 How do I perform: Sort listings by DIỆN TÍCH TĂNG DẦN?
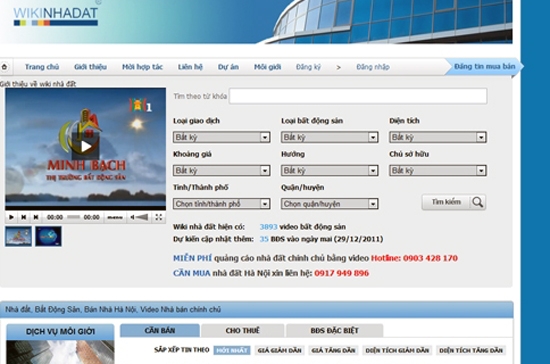[x=471, y=350]
